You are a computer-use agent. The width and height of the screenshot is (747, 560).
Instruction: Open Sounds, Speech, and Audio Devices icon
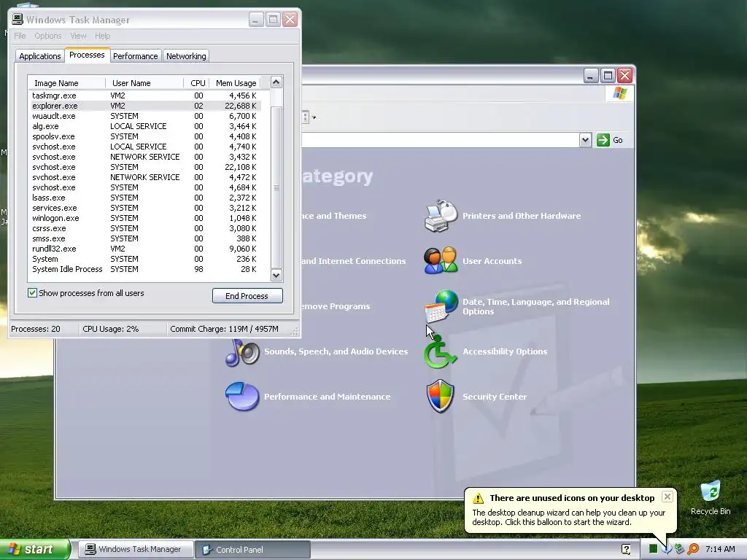click(x=242, y=352)
